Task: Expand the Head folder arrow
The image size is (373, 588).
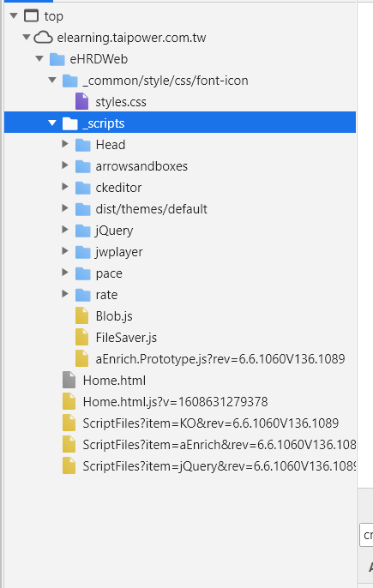Action: coord(65,144)
